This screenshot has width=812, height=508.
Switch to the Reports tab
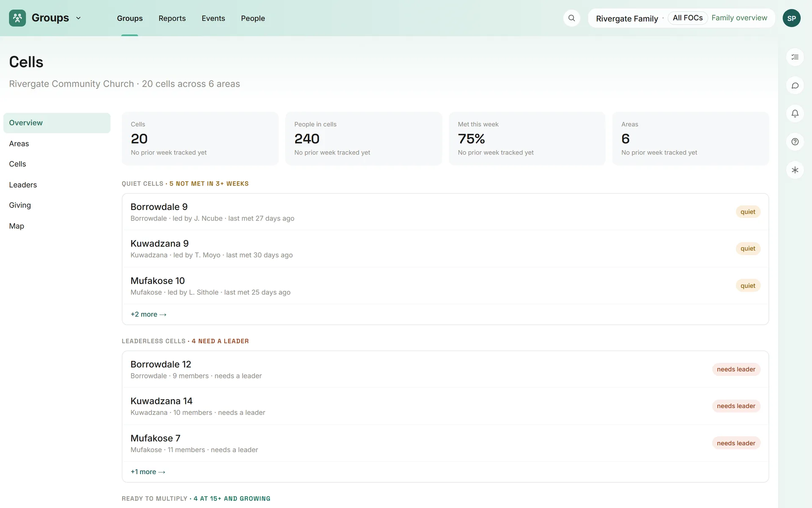[x=172, y=18]
